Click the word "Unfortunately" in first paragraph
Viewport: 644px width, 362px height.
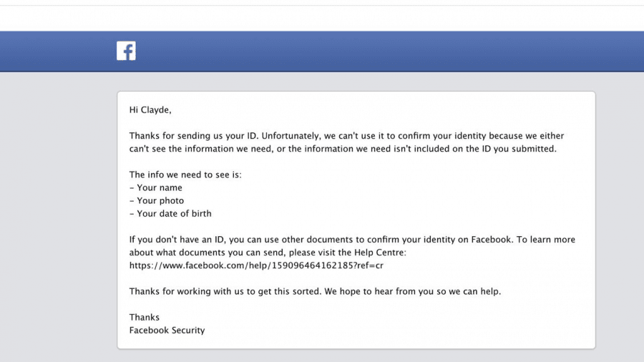pos(291,136)
